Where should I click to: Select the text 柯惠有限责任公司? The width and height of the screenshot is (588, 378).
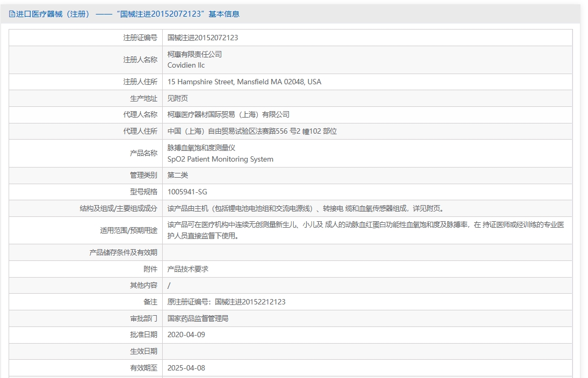pyautogui.click(x=194, y=54)
